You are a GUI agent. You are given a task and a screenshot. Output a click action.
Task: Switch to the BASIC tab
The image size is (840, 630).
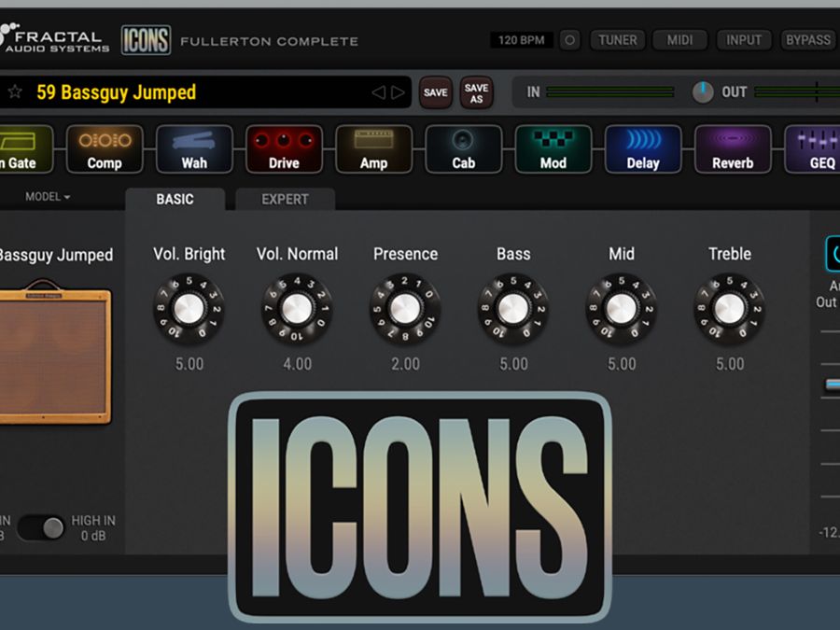pyautogui.click(x=175, y=200)
